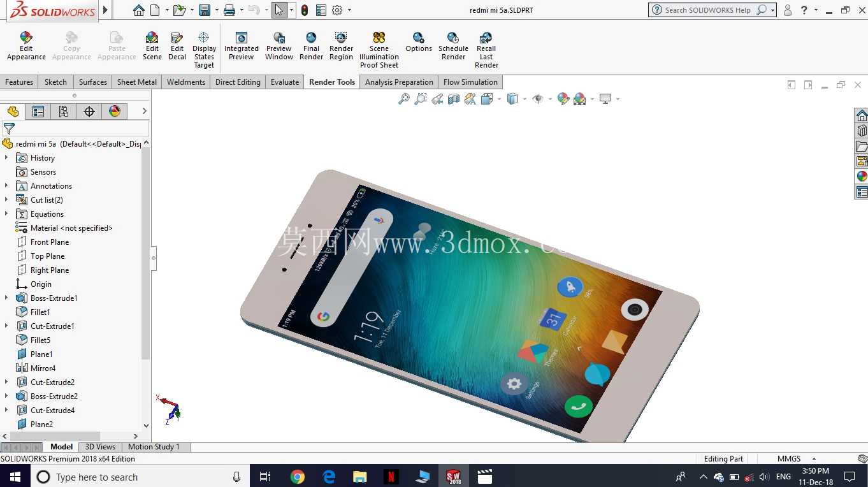Screen dimensions: 868x487
Task: Open Windows Start menu
Action: coord(15,477)
